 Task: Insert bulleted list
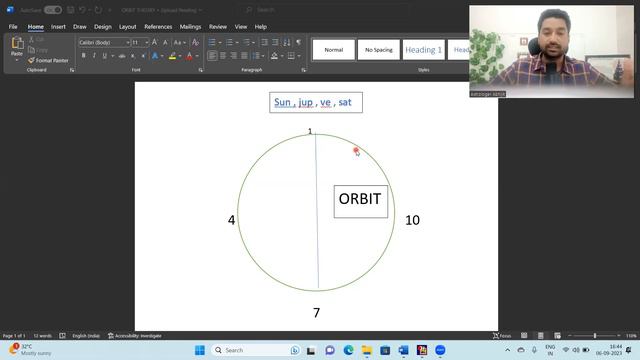tap(212, 42)
